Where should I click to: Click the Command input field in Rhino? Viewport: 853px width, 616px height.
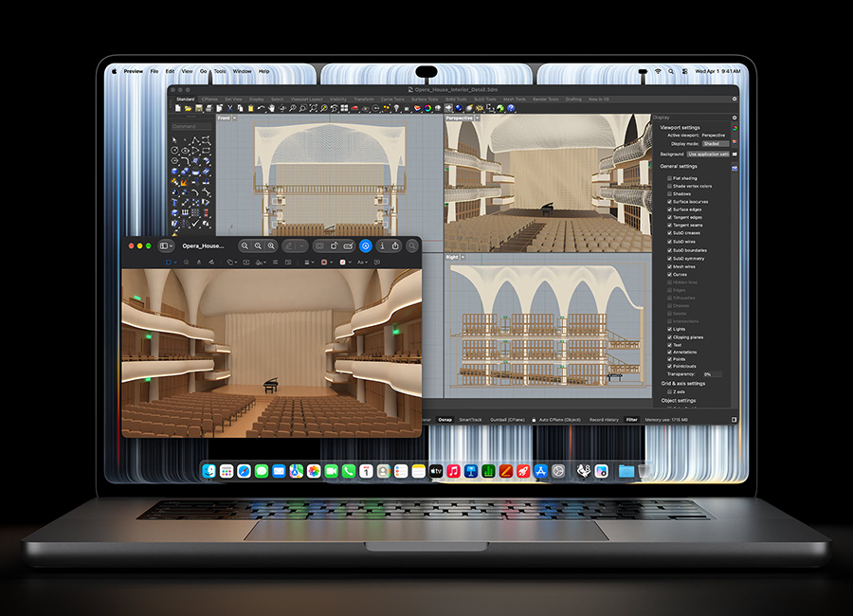[191, 126]
